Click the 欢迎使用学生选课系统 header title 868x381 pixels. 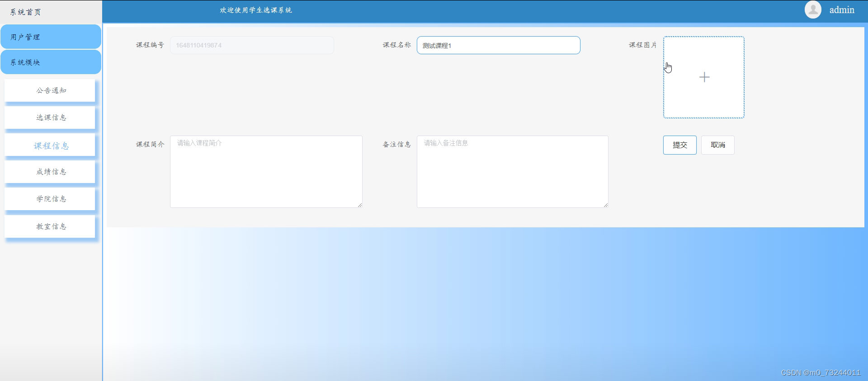[256, 10]
